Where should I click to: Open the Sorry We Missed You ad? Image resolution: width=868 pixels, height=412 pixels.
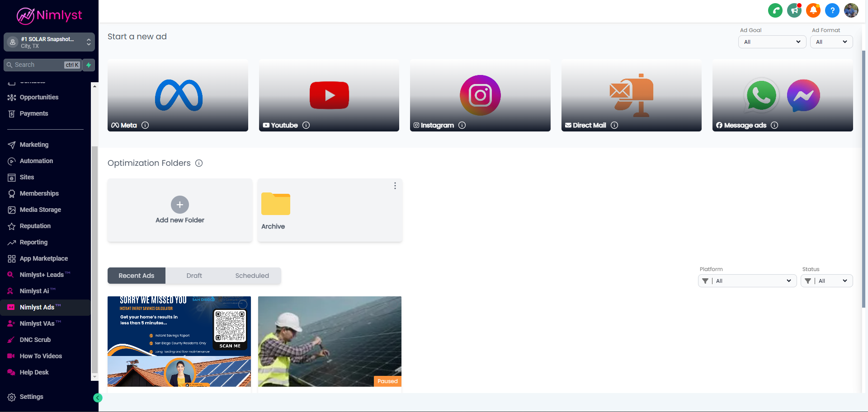click(x=179, y=342)
